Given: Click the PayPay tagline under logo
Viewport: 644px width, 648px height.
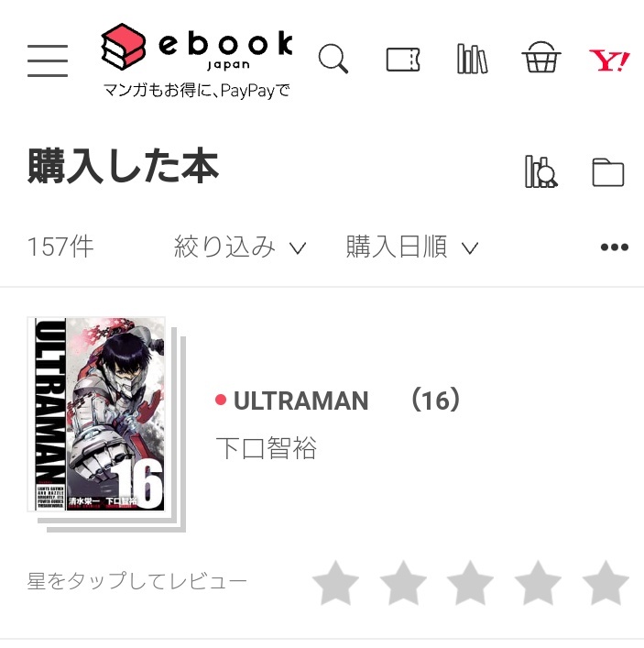Looking at the screenshot, I should pos(196,90).
